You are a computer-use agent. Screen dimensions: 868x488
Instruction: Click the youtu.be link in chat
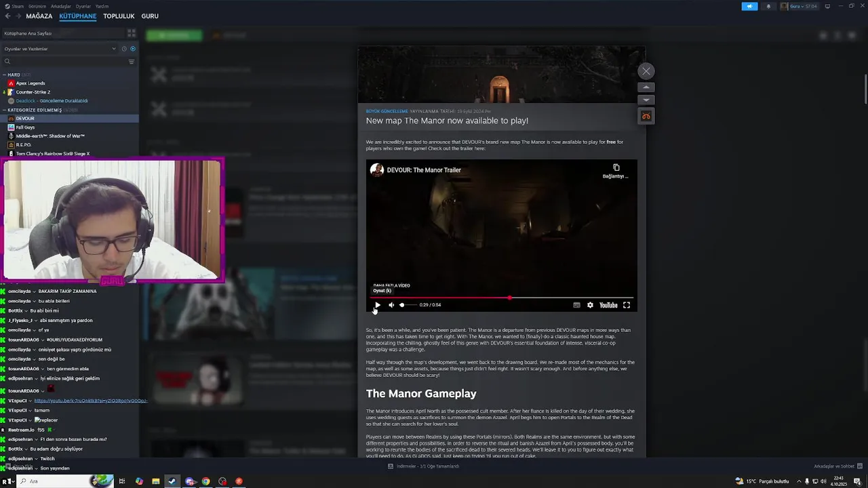point(91,401)
